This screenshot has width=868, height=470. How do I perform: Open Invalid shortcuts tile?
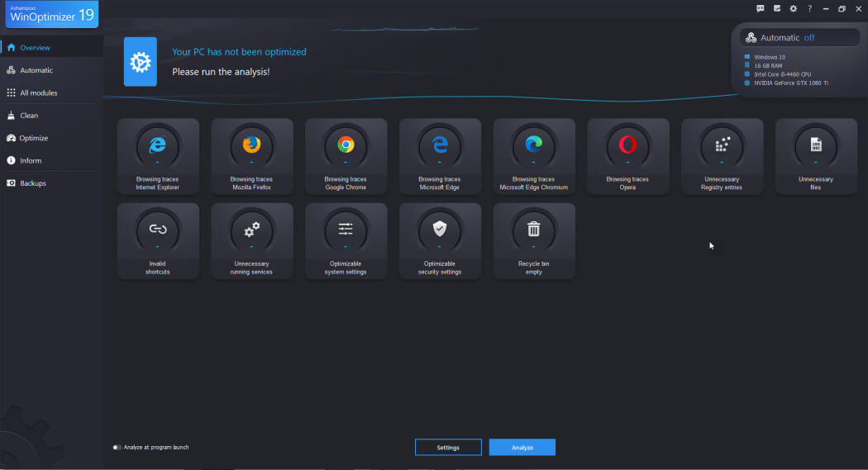pos(158,241)
